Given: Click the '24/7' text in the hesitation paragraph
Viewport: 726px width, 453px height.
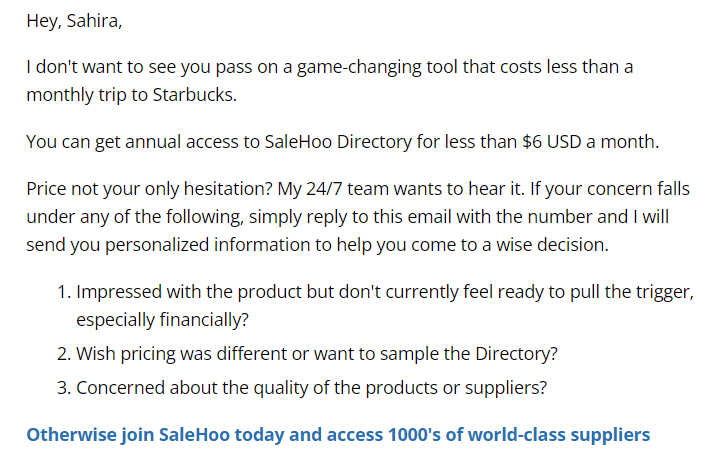Looking at the screenshot, I should (x=324, y=189).
